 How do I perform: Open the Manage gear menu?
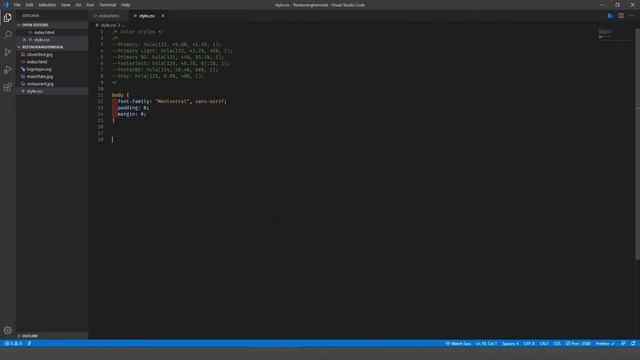(7, 330)
